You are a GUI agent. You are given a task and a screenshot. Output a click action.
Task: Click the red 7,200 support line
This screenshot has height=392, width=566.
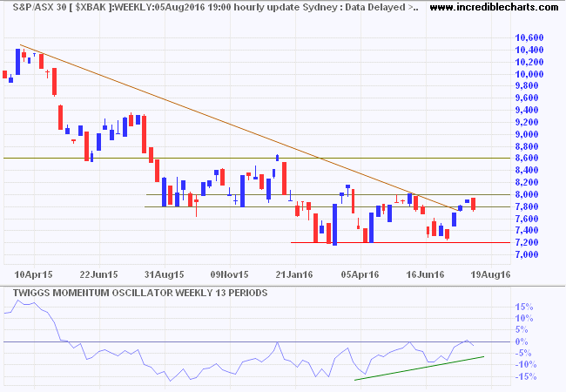(401, 242)
